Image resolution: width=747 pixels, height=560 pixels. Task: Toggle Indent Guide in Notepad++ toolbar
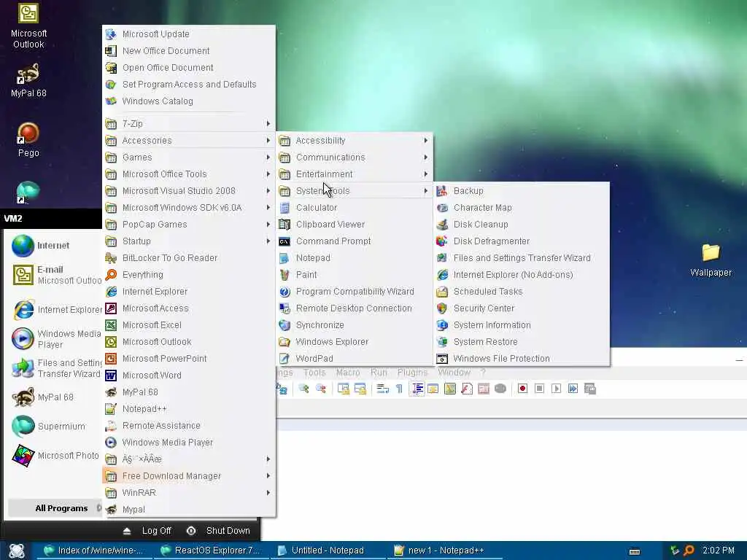point(417,389)
